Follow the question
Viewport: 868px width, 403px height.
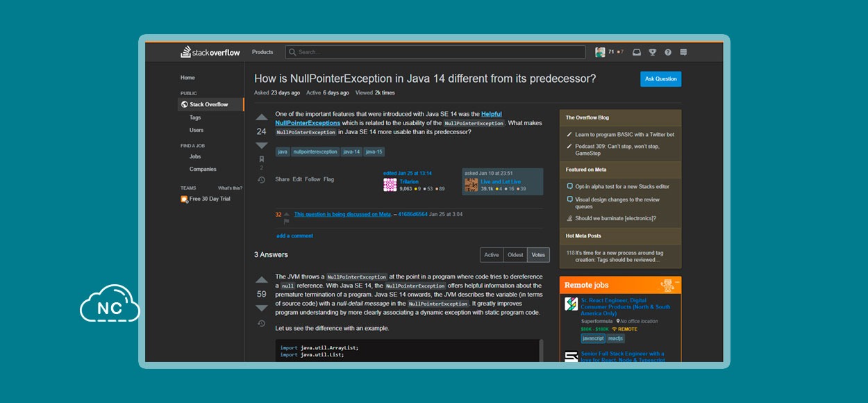click(312, 179)
